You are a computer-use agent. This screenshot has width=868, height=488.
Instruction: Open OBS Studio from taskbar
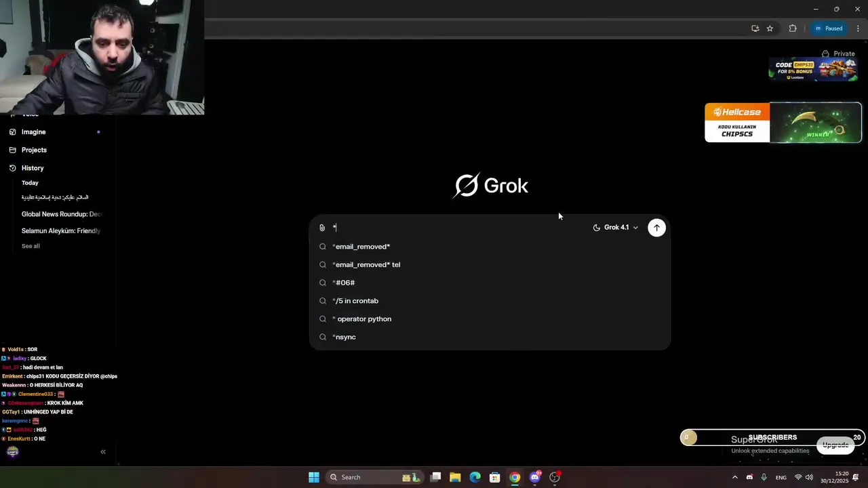(x=555, y=477)
